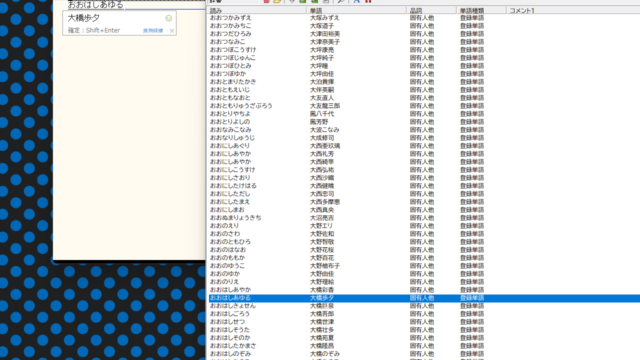Select the highlighted おおはしあゆる row

click(x=424, y=298)
